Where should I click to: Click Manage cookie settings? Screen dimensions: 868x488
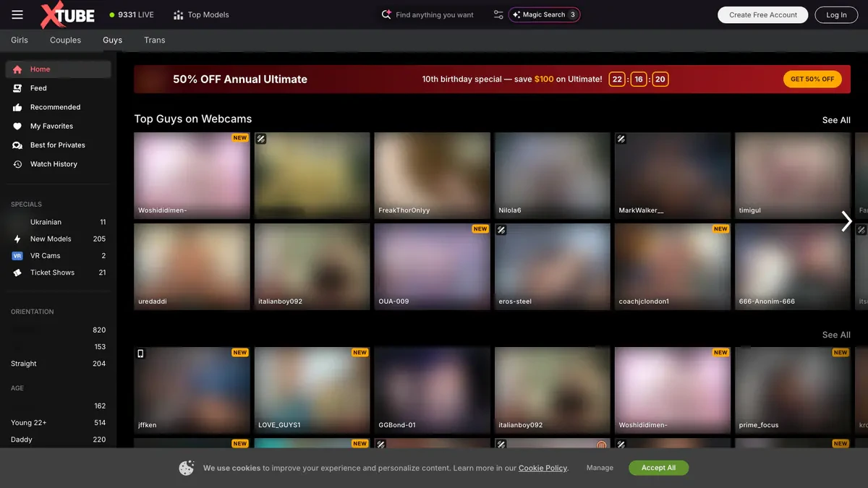[x=600, y=468]
